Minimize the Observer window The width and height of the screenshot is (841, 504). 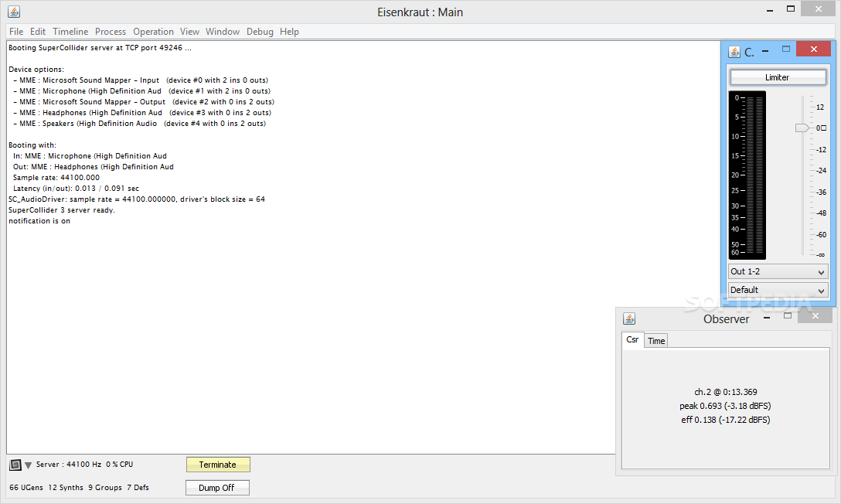pyautogui.click(x=767, y=318)
